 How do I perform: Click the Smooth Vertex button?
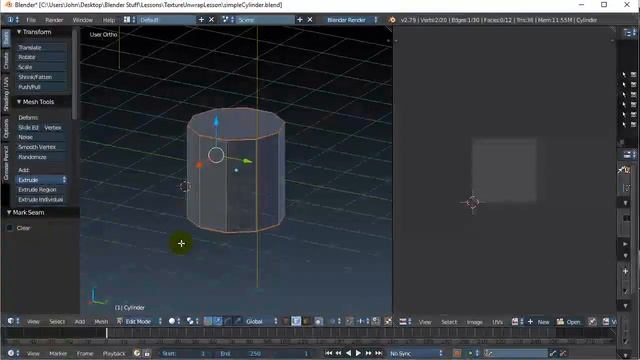click(41, 147)
